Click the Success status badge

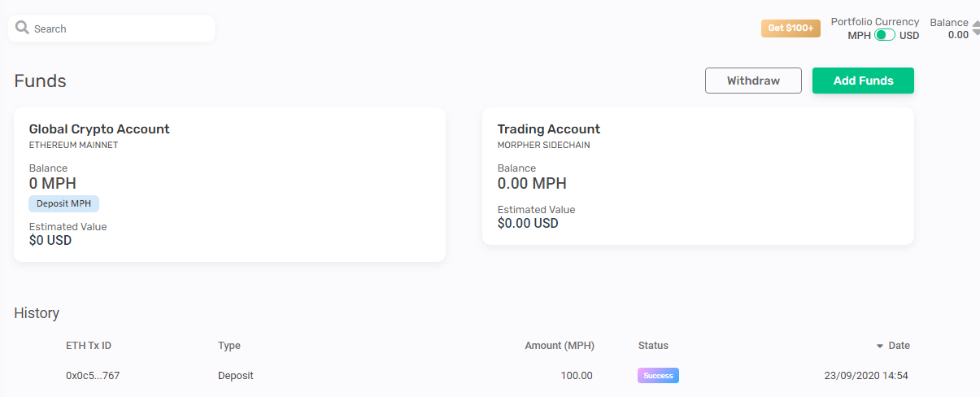(658, 376)
